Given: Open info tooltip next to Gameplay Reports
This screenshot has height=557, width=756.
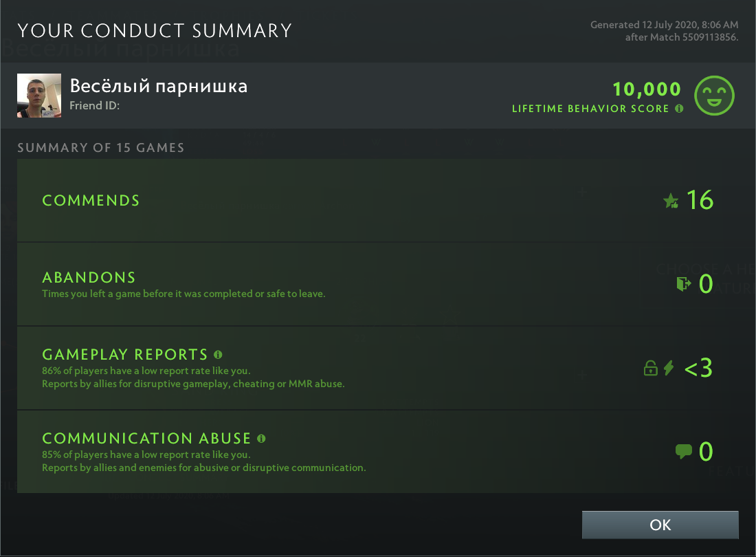Looking at the screenshot, I should (x=218, y=355).
